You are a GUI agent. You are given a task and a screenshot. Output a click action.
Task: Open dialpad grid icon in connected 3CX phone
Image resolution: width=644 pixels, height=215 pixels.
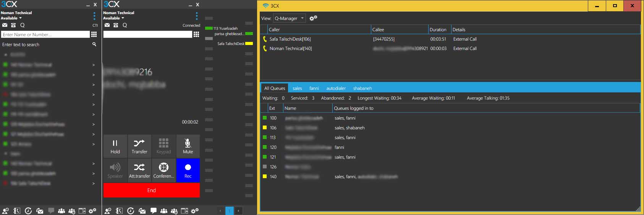[x=196, y=34]
